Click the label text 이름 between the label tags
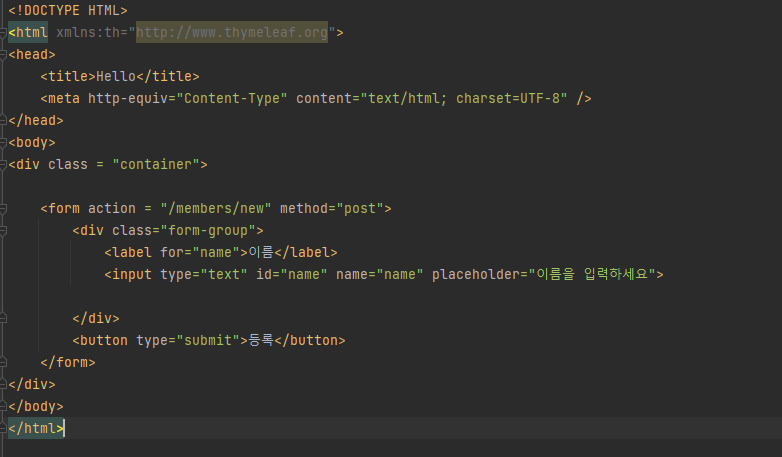This screenshot has width=782, height=457. pyautogui.click(x=261, y=252)
